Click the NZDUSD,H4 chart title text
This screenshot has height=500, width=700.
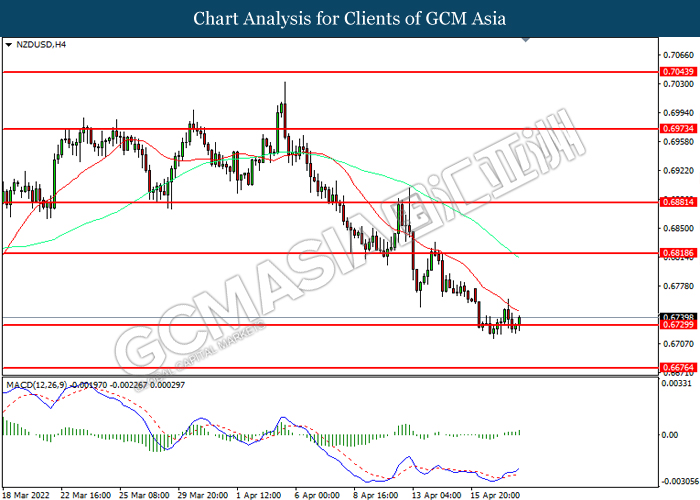pyautogui.click(x=41, y=45)
